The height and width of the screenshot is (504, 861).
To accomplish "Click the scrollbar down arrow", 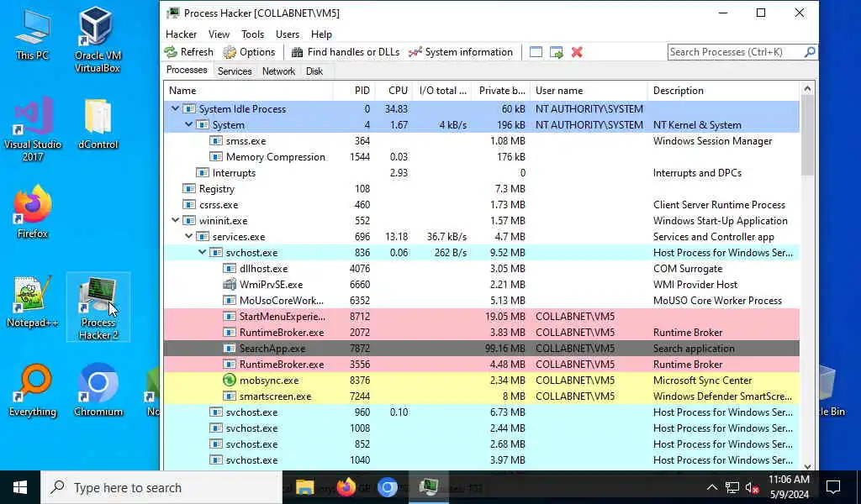I will [807, 465].
